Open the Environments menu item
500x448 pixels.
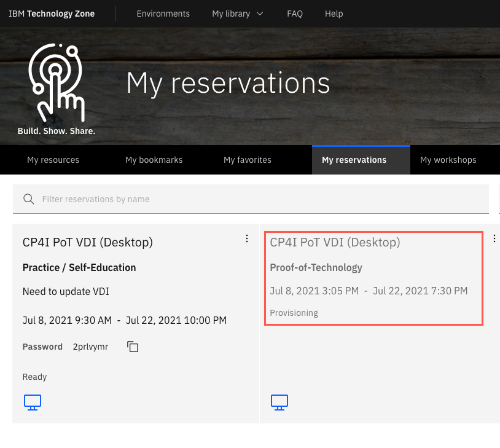tap(163, 14)
